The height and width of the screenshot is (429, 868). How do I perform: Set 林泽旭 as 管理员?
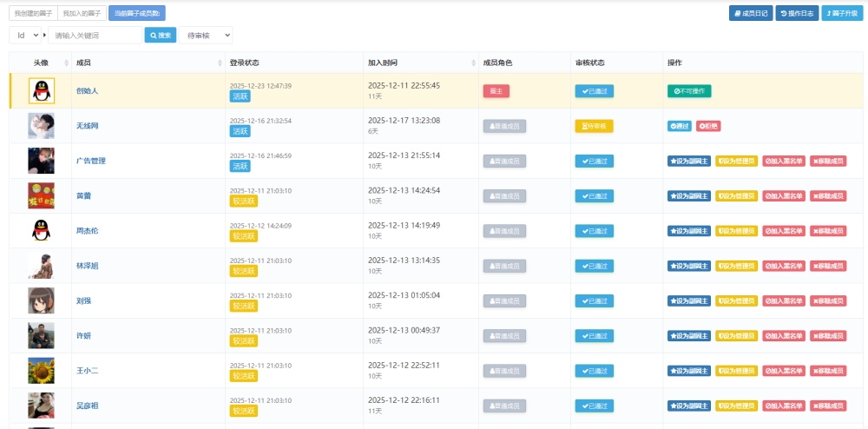coord(736,266)
